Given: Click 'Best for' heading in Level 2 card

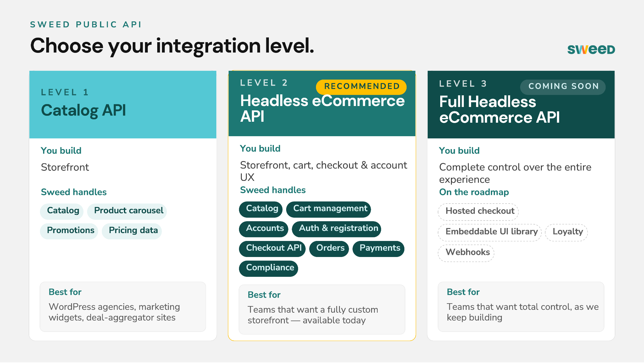Looking at the screenshot, I should coord(264,295).
